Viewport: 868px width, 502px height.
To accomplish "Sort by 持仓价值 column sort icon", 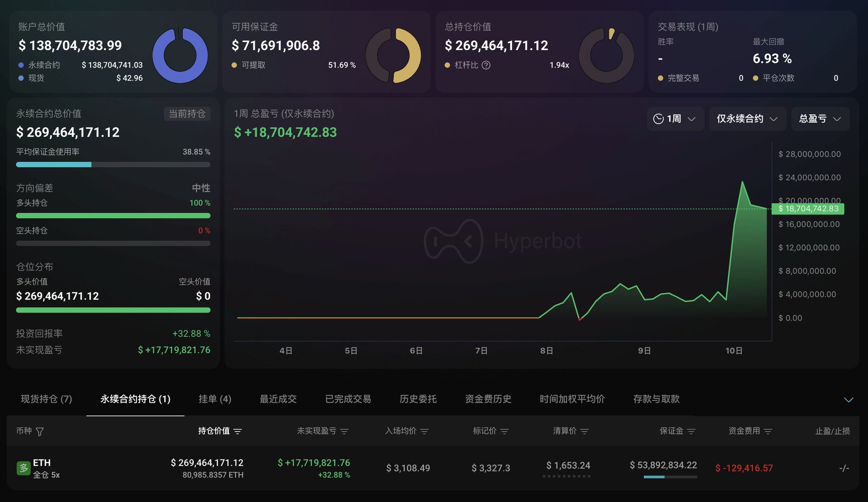I will (238, 431).
